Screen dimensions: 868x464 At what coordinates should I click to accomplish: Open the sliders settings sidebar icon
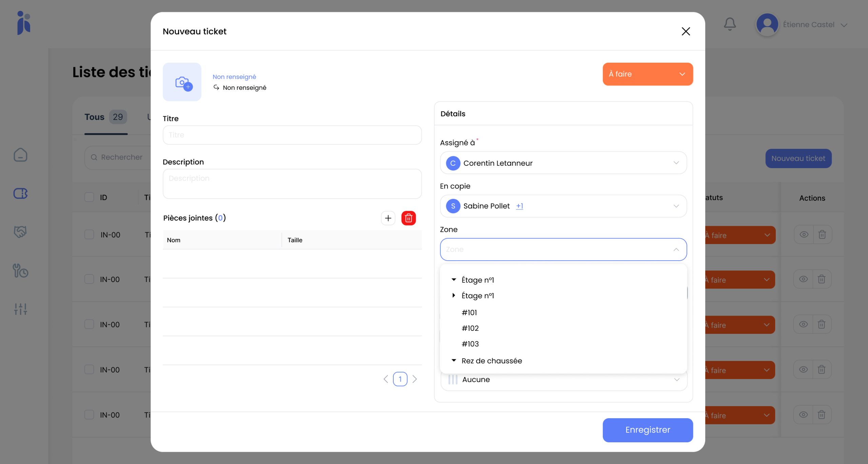pyautogui.click(x=20, y=309)
